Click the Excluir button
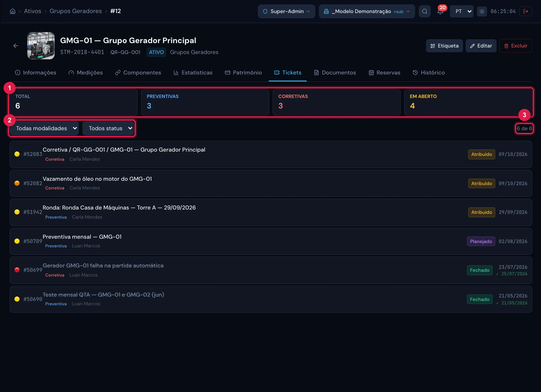Screen dimensions: 541x392 point(516,46)
